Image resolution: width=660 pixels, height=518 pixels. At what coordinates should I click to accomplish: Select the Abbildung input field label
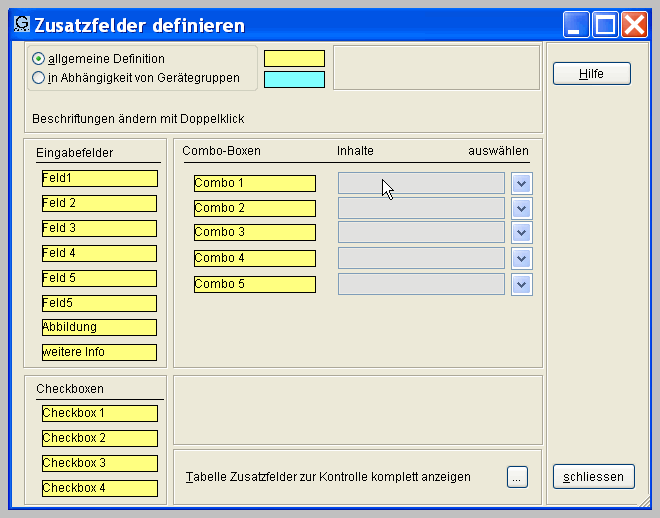[x=99, y=327]
